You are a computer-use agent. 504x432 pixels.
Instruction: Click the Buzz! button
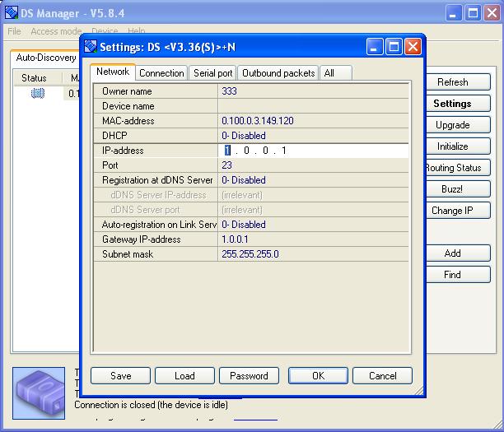point(452,189)
